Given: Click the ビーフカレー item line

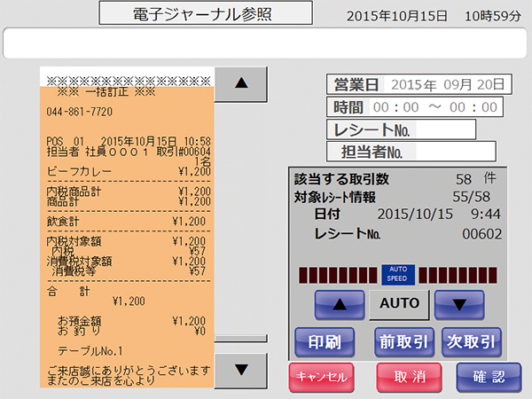Looking at the screenshot, I should pyautogui.click(x=129, y=171).
